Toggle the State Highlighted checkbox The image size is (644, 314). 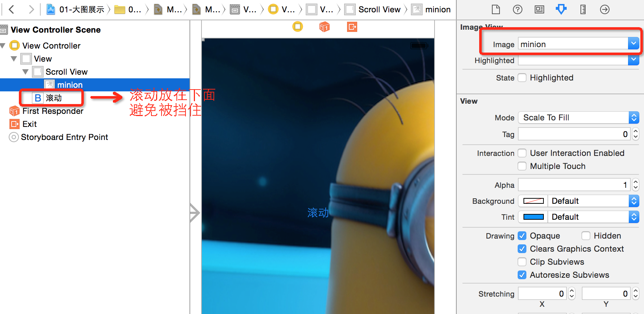click(x=522, y=78)
